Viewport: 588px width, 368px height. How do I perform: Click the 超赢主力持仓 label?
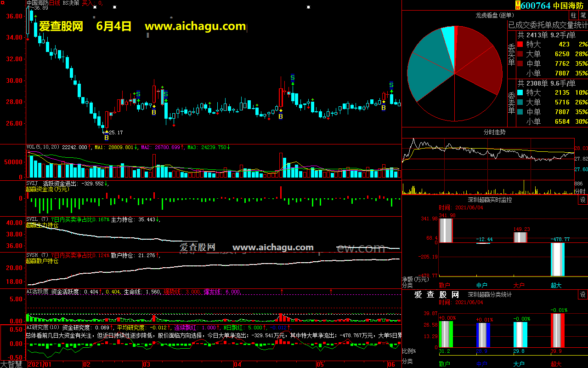(x=42, y=225)
